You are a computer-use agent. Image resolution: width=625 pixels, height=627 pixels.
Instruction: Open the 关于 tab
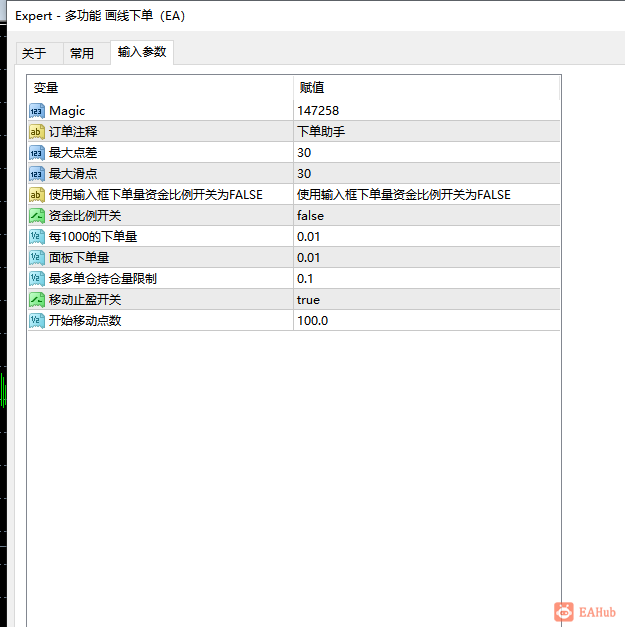pos(39,53)
